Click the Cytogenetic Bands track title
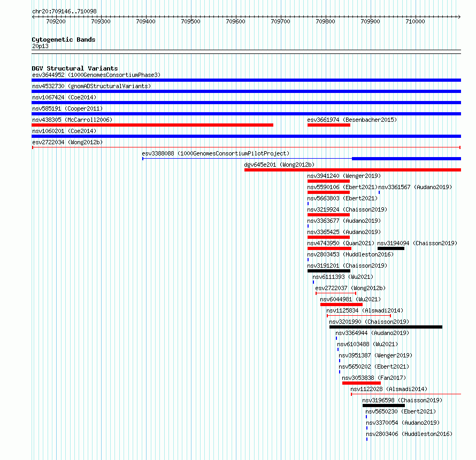 64,40
